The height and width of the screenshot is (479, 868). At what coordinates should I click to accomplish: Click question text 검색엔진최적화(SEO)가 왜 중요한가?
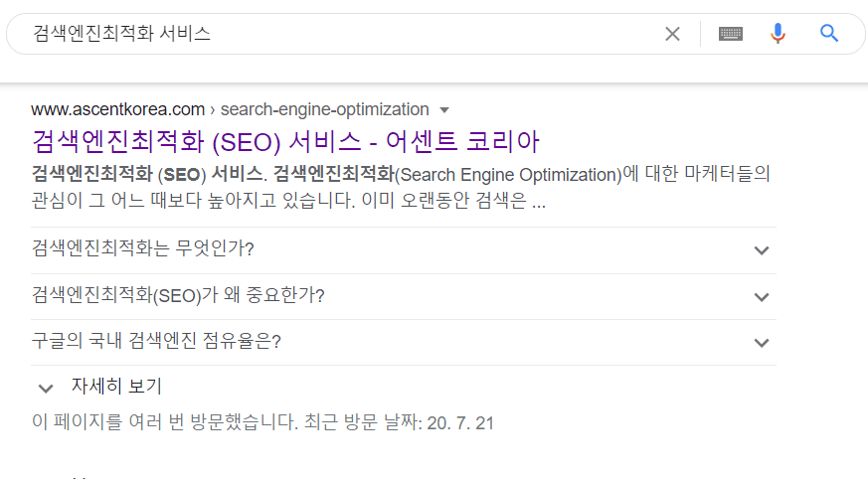(178, 295)
